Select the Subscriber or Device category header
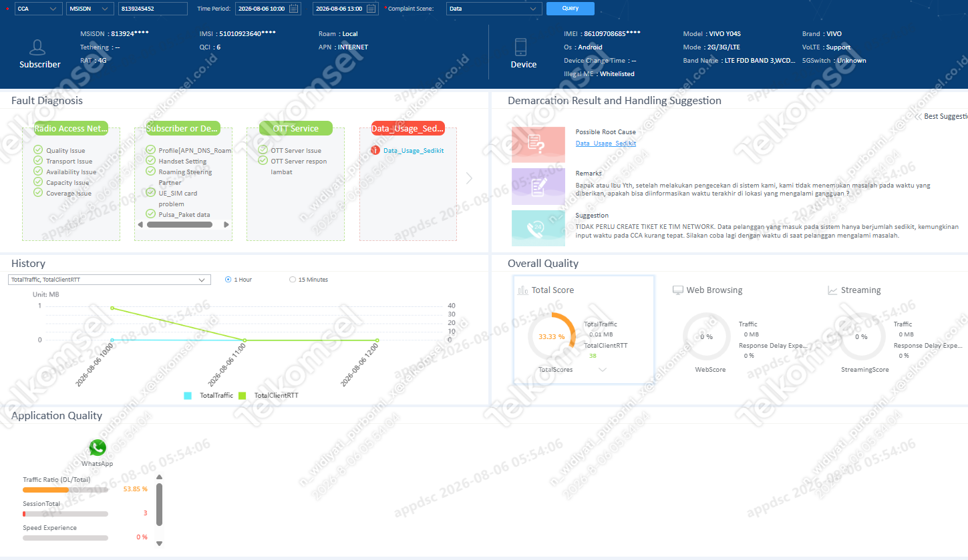968x560 pixels. (x=183, y=128)
